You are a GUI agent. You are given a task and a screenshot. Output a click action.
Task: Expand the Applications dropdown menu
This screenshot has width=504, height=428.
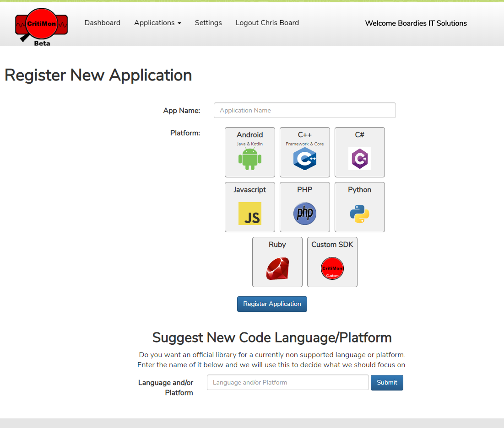click(x=158, y=23)
